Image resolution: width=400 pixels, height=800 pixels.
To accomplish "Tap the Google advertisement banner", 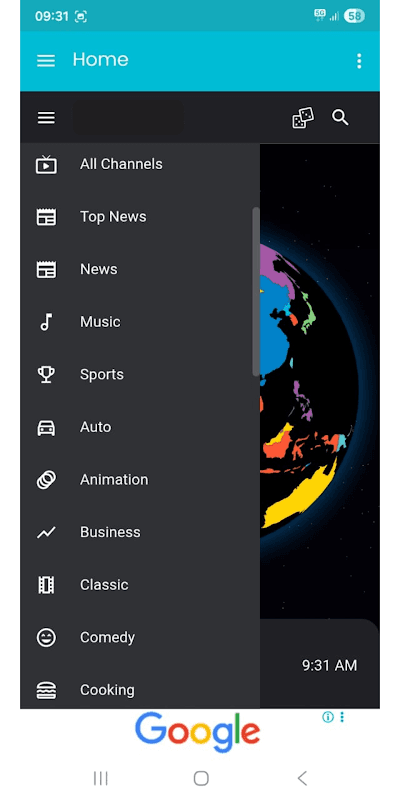I will point(200,731).
